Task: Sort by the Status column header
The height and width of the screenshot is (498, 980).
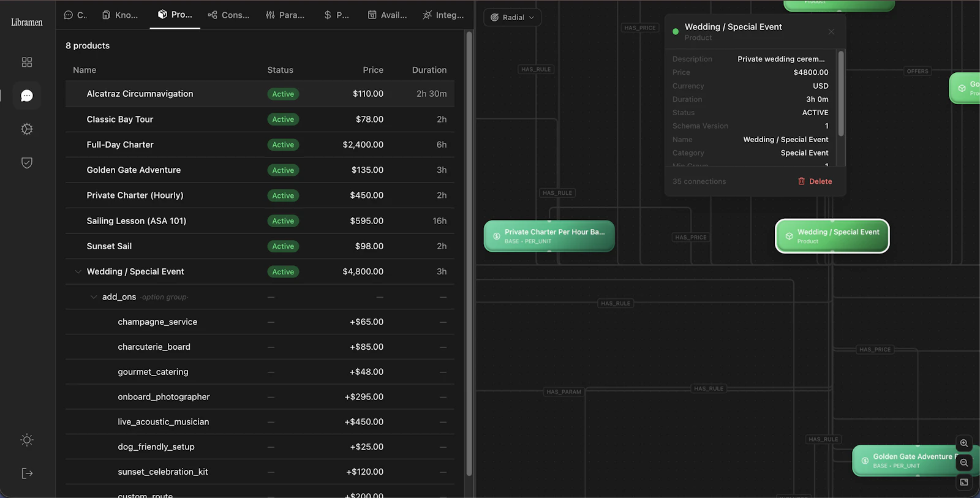Action: [x=280, y=70]
